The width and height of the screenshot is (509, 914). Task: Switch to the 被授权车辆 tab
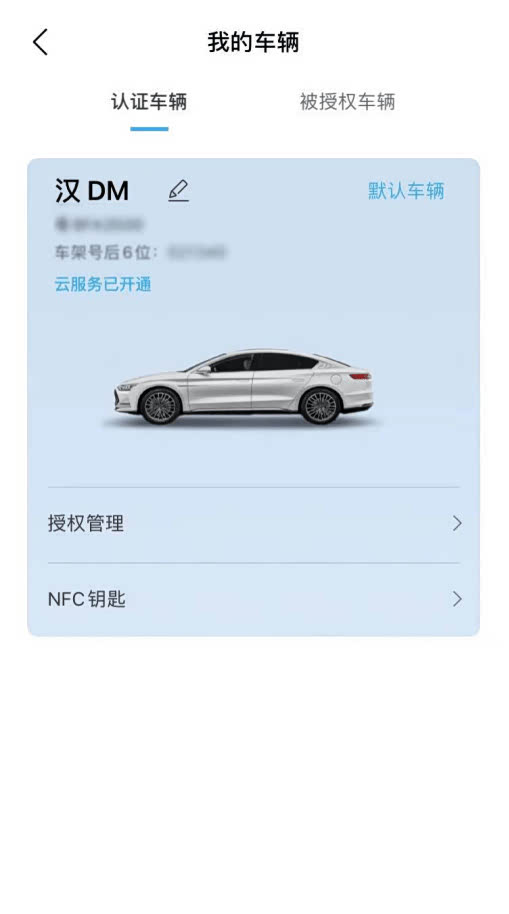pyautogui.click(x=347, y=102)
